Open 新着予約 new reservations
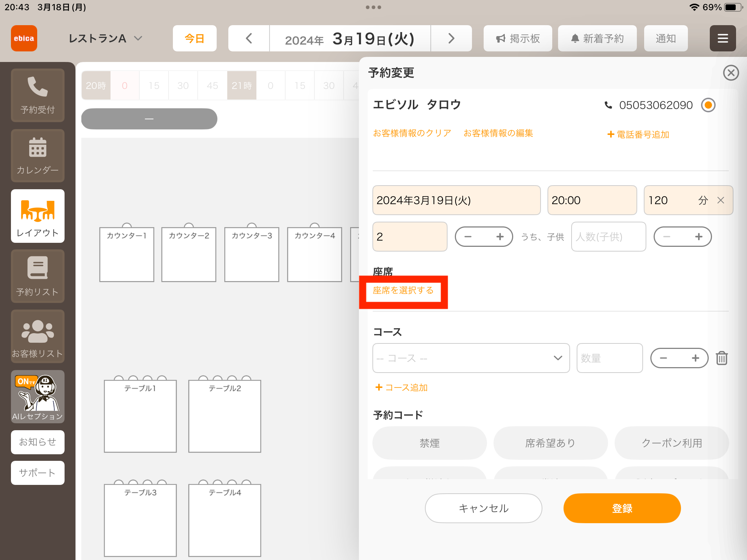Screen dimensions: 747x560 597,38
